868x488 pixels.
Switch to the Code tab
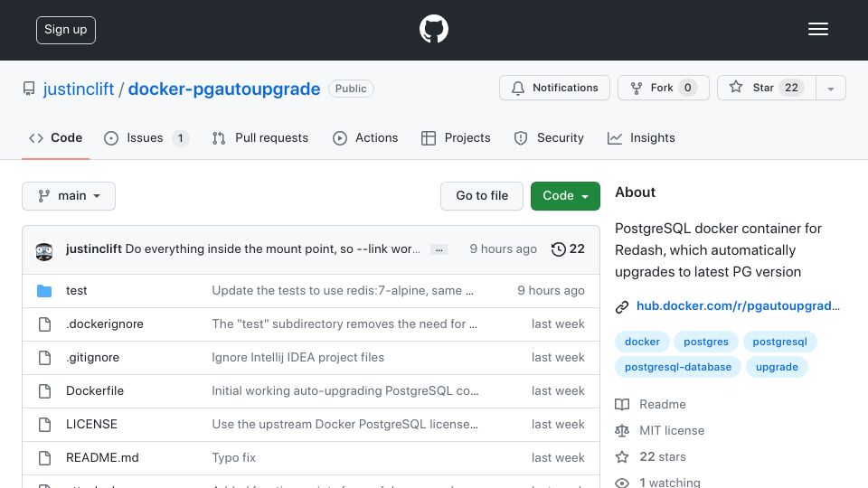[55, 137]
